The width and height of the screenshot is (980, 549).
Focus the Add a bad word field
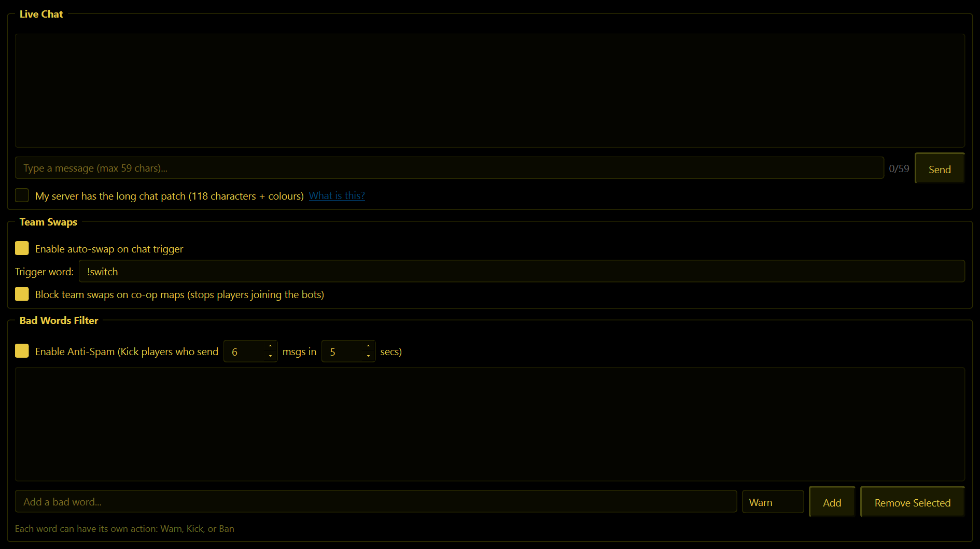[376, 501]
